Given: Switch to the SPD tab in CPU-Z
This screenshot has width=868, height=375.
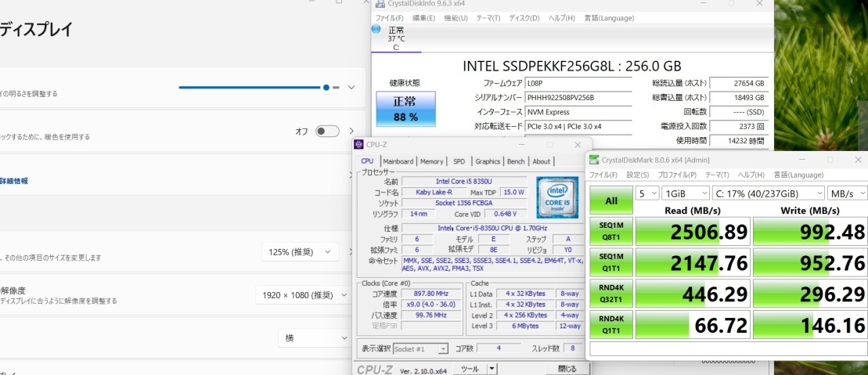Looking at the screenshot, I should [x=459, y=161].
